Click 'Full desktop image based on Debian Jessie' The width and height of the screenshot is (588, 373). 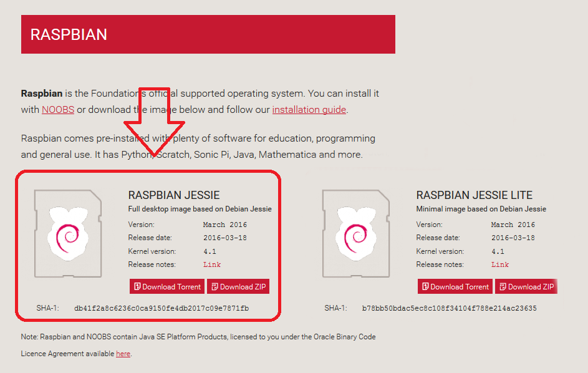200,209
